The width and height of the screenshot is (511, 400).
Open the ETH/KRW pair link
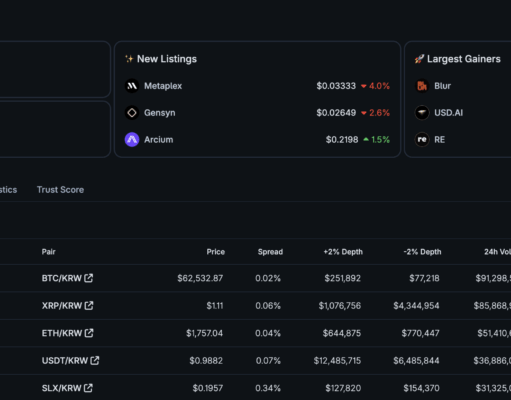[62, 333]
